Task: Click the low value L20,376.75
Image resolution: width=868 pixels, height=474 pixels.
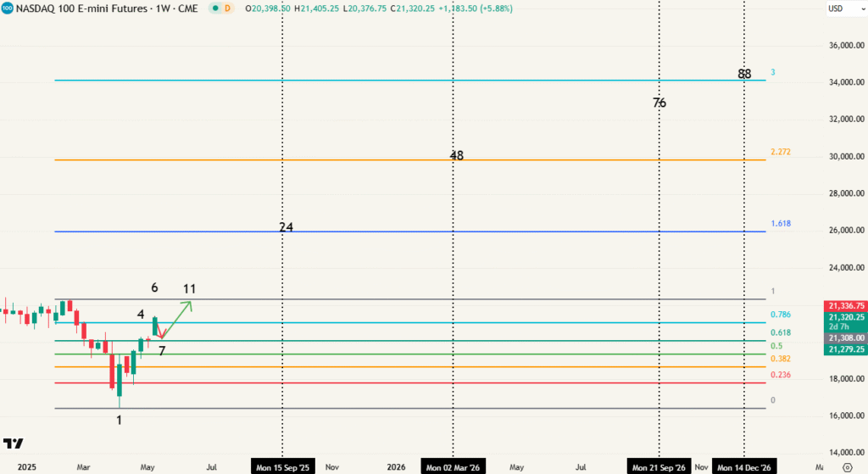Action: click(364, 8)
